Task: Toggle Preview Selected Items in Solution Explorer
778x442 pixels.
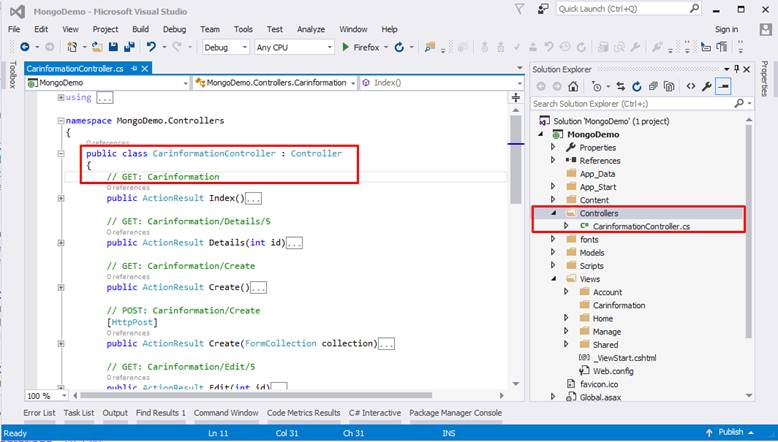Action: 723,87
